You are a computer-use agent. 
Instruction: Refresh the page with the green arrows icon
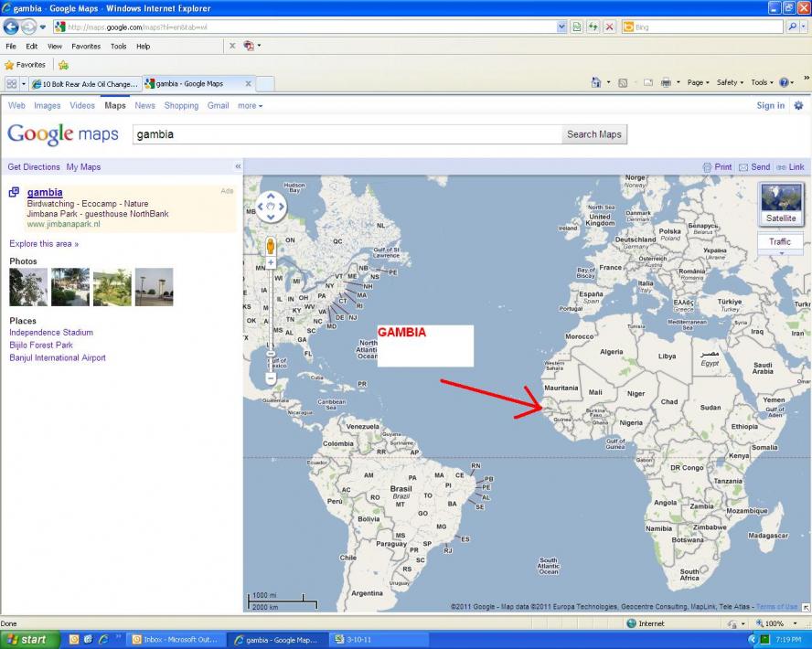[593, 27]
